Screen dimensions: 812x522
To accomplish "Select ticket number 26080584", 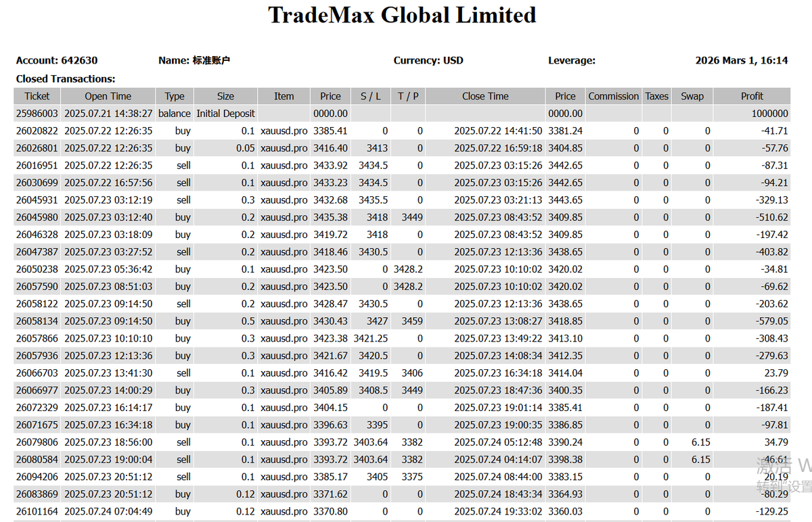I will tap(37, 460).
